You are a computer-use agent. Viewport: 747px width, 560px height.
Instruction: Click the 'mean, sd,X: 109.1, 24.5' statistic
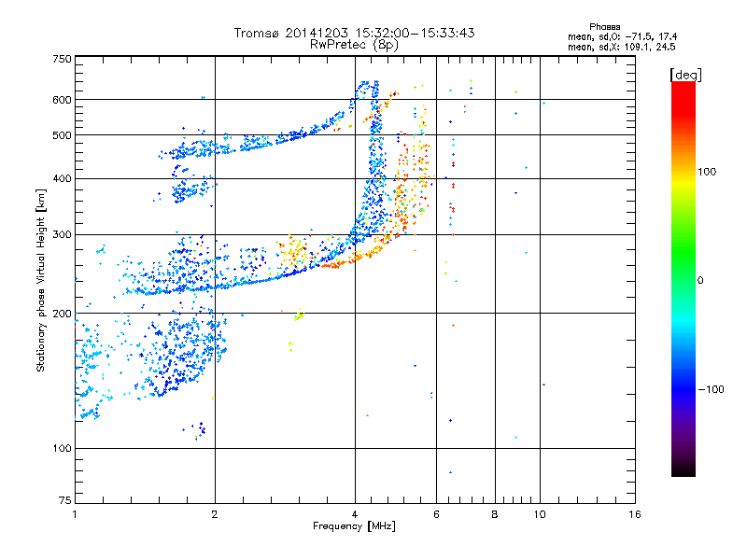coord(621,47)
